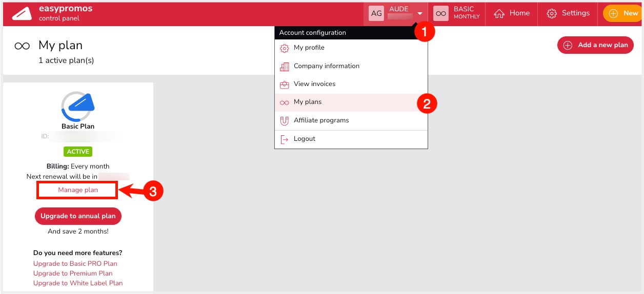
Task: Open BASIC MONTHLY plan text in header
Action: tap(467, 13)
